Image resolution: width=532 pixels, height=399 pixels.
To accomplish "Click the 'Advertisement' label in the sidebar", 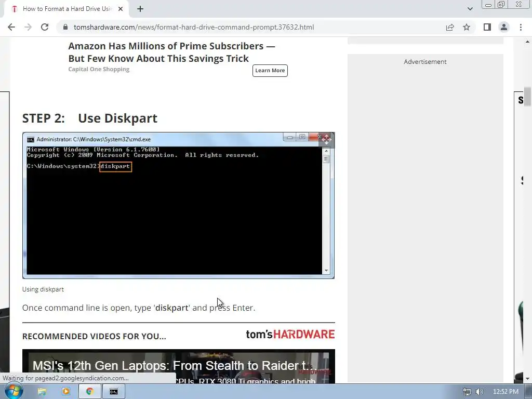I will tap(425, 62).
